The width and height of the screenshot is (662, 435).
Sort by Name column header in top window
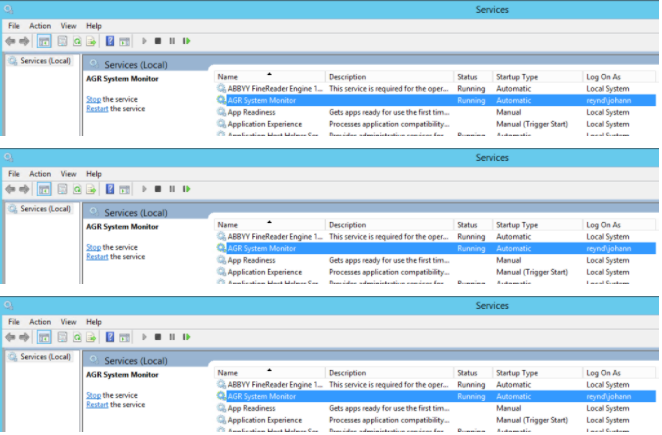(x=270, y=77)
